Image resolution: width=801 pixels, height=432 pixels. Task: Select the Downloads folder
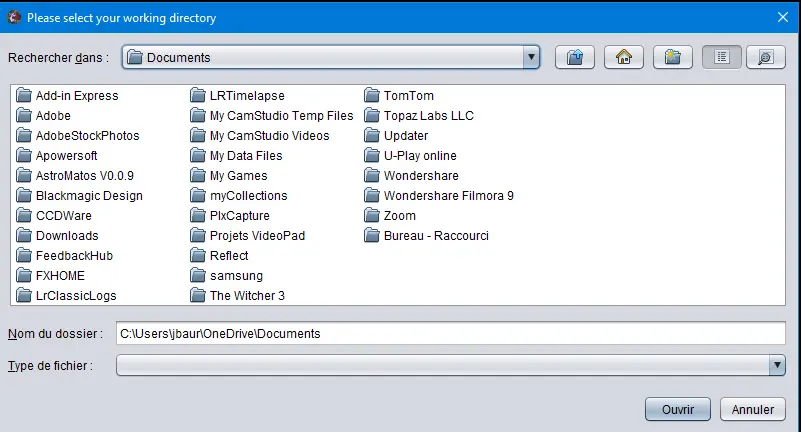57,235
